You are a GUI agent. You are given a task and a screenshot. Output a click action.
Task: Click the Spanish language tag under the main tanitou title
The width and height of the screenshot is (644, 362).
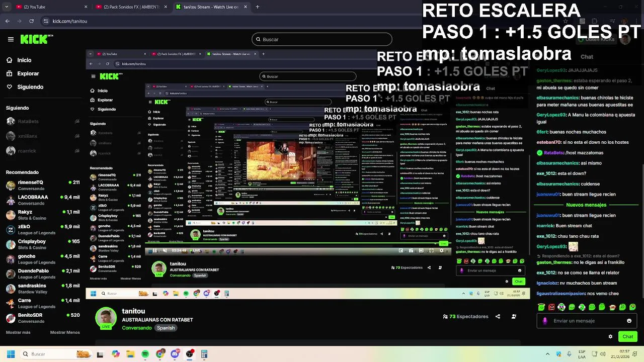166,328
